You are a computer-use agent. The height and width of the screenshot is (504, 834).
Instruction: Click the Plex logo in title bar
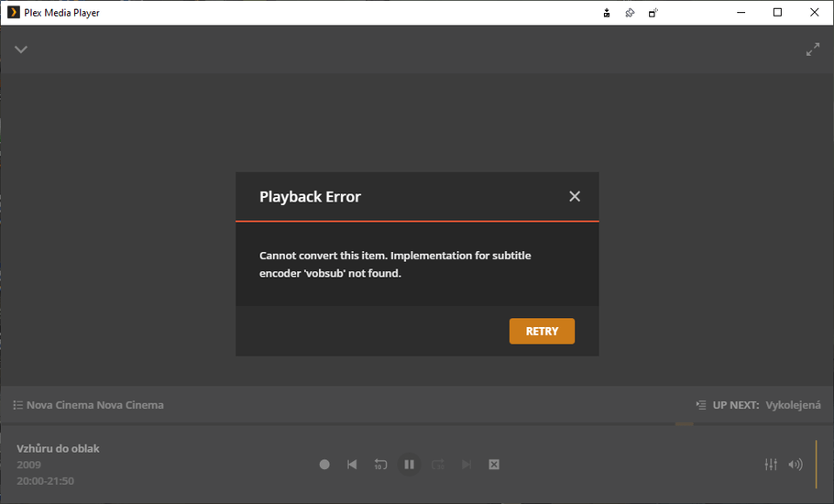click(x=14, y=12)
